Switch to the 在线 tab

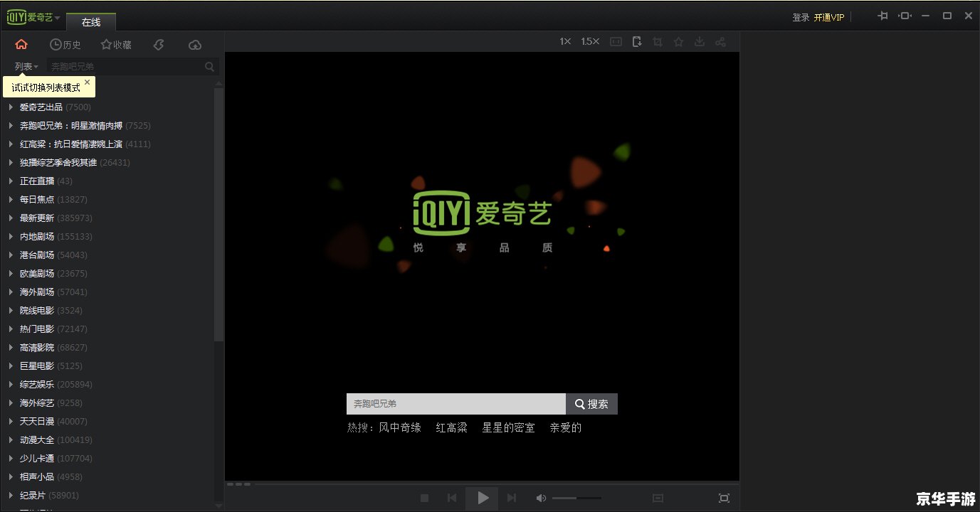[91, 22]
